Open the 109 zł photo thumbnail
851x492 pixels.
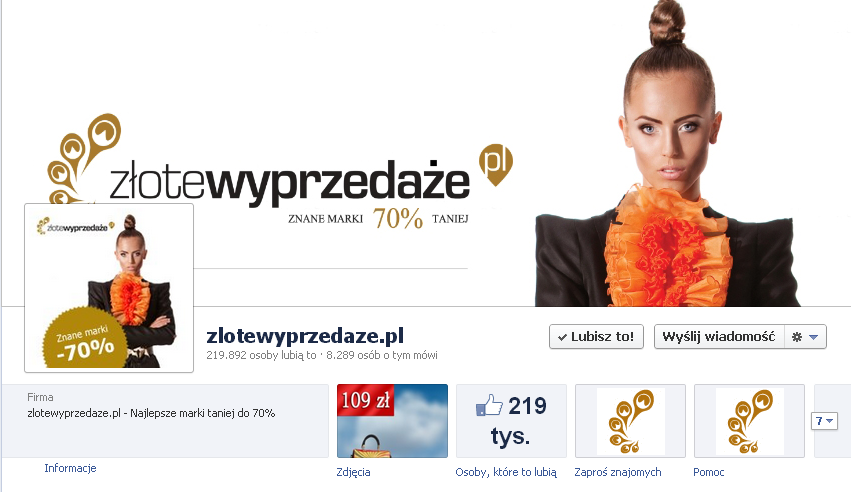click(x=392, y=421)
